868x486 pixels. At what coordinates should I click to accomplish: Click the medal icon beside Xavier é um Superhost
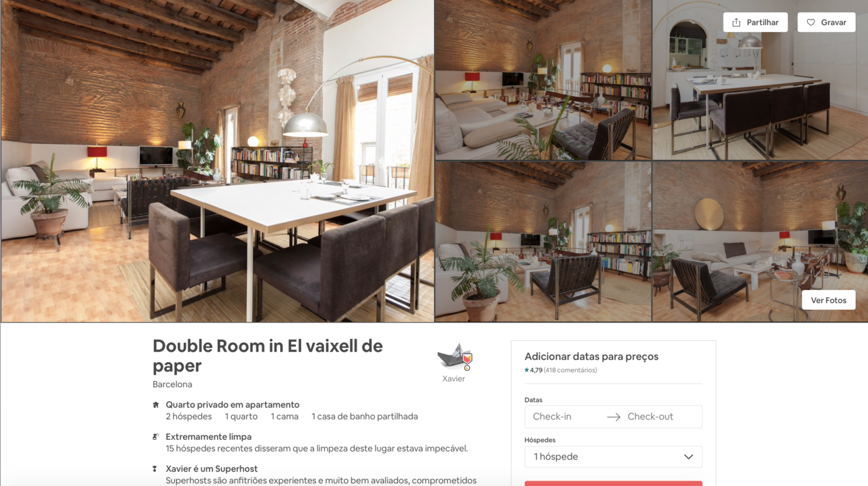[155, 469]
